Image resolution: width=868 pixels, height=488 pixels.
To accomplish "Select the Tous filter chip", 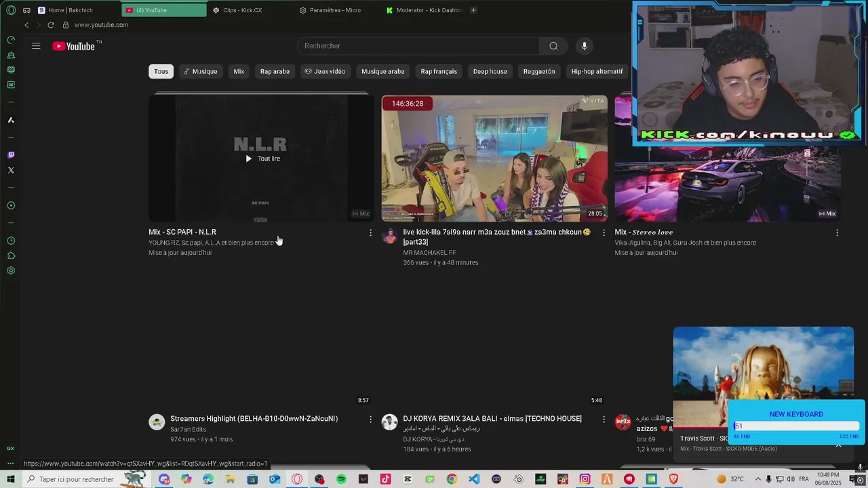I will click(161, 71).
